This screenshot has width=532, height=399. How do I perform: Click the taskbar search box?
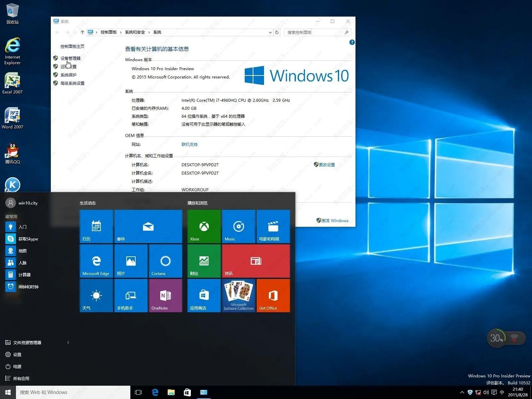[x=73, y=392]
